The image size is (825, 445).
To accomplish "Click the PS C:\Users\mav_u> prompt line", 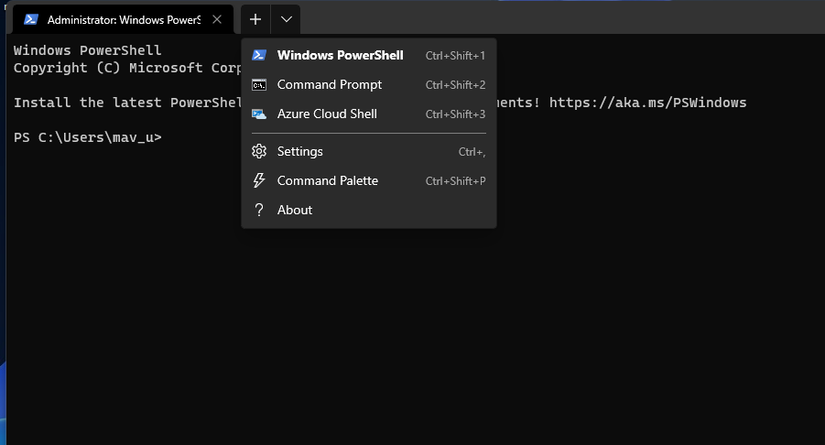I will [x=87, y=137].
